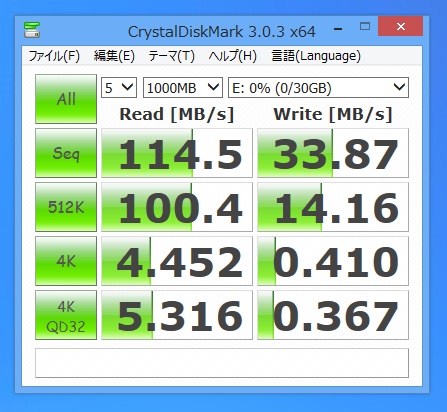Start the 4K QD32 test
The height and width of the screenshot is (412, 447).
66,315
